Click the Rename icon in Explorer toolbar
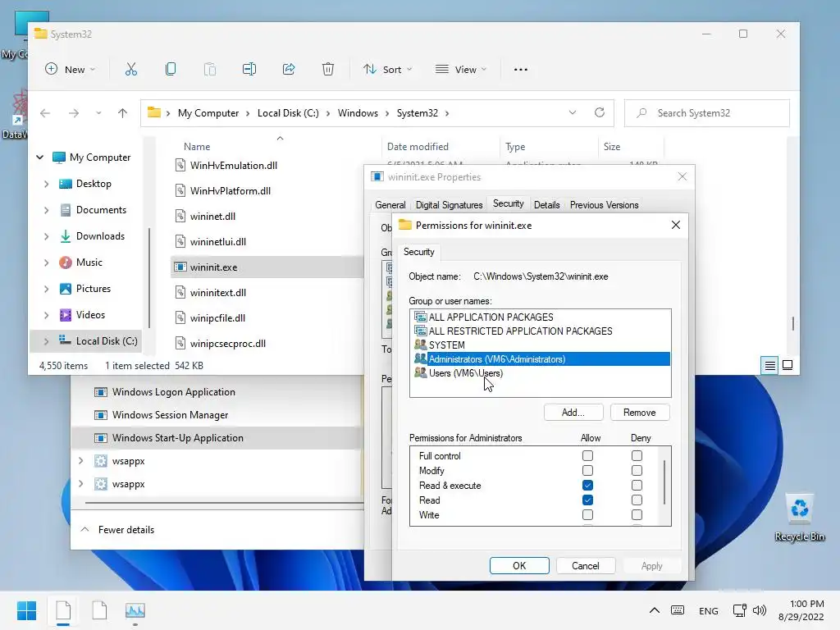 click(x=249, y=69)
